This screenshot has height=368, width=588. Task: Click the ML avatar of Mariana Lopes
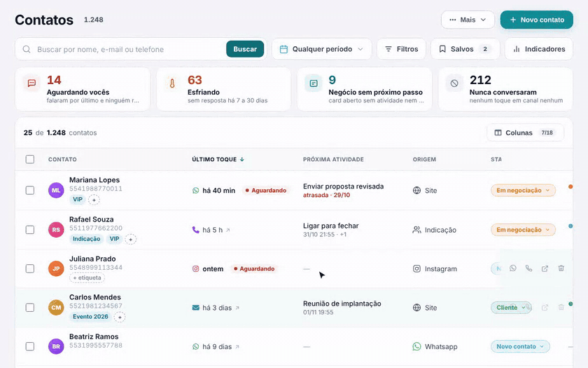point(56,191)
